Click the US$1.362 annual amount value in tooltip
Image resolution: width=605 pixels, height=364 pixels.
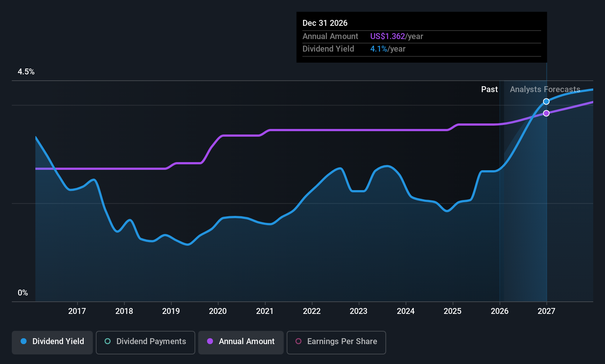point(388,36)
